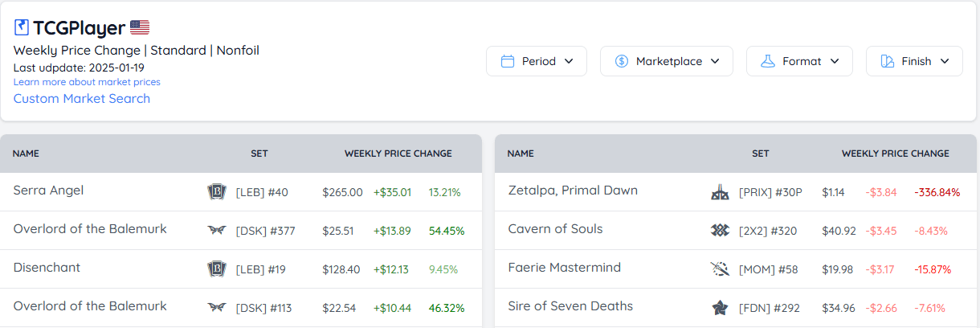The width and height of the screenshot is (980, 328).
Task: Click WEEKLY PRICE CHANGE header in losers table
Action: (896, 154)
